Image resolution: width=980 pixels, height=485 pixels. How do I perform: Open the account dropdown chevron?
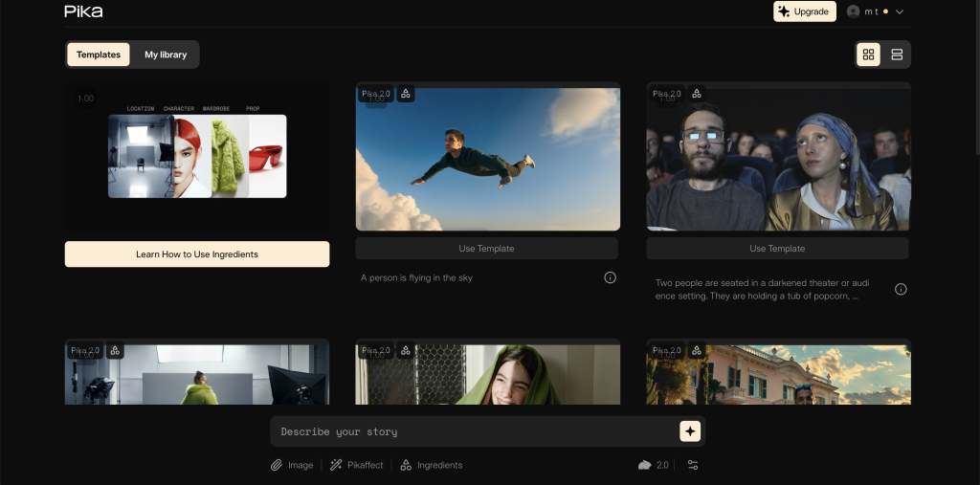[x=900, y=11]
